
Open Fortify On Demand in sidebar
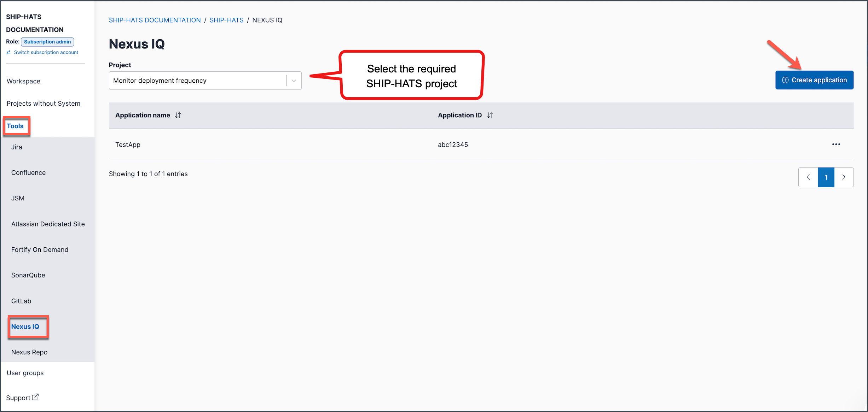(x=40, y=250)
